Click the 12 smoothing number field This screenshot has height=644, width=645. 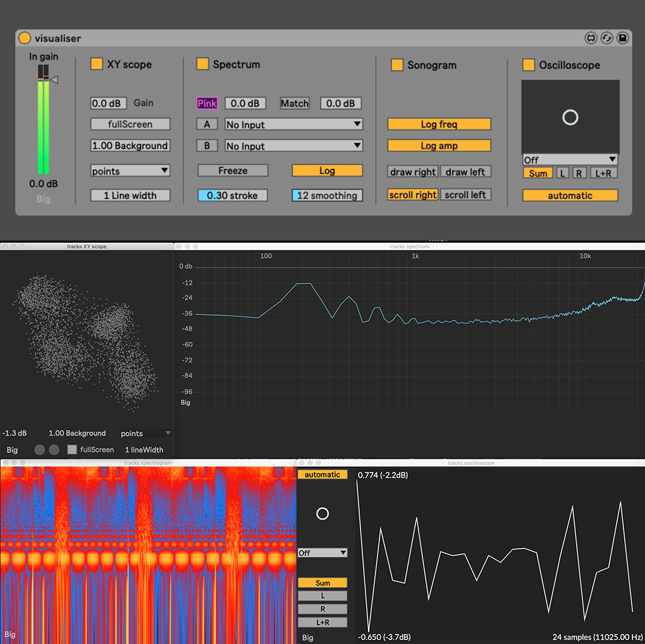327,195
